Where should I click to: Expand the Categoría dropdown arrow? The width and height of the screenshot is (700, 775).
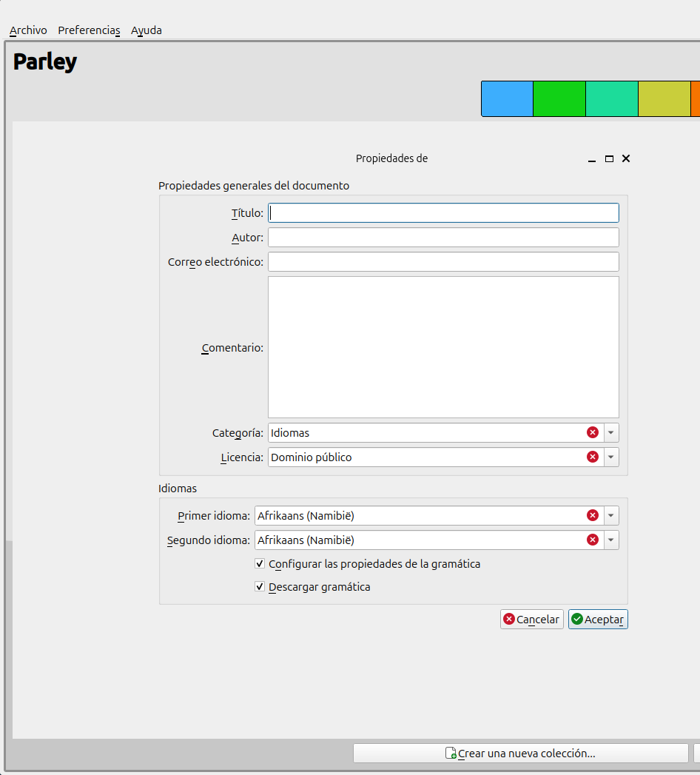(611, 433)
